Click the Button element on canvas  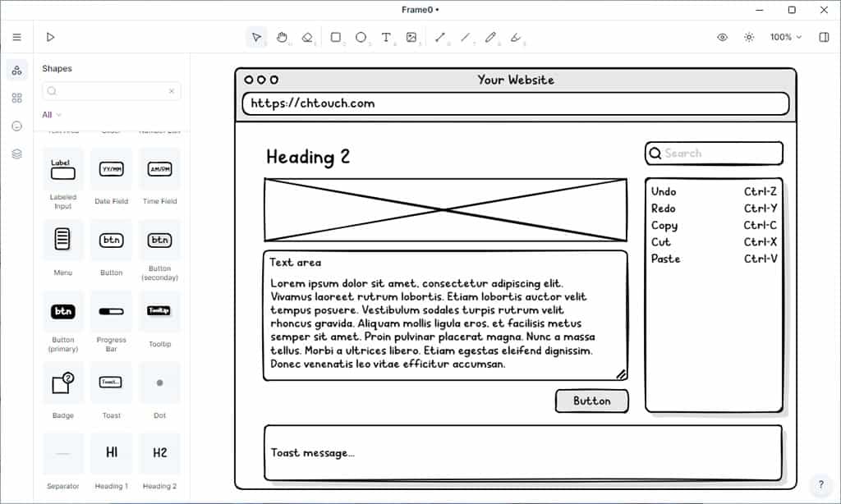tap(591, 401)
